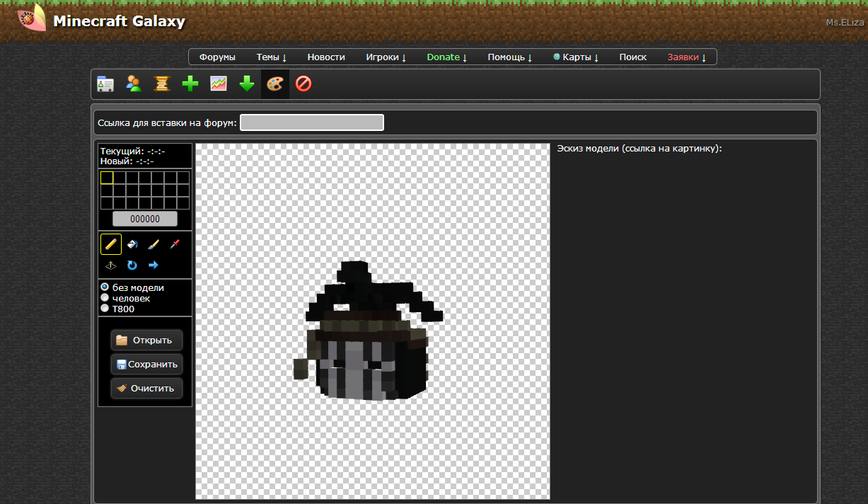Click the 'Новый: -:-:-' status text
This screenshot has width=868, height=504.
(x=127, y=161)
